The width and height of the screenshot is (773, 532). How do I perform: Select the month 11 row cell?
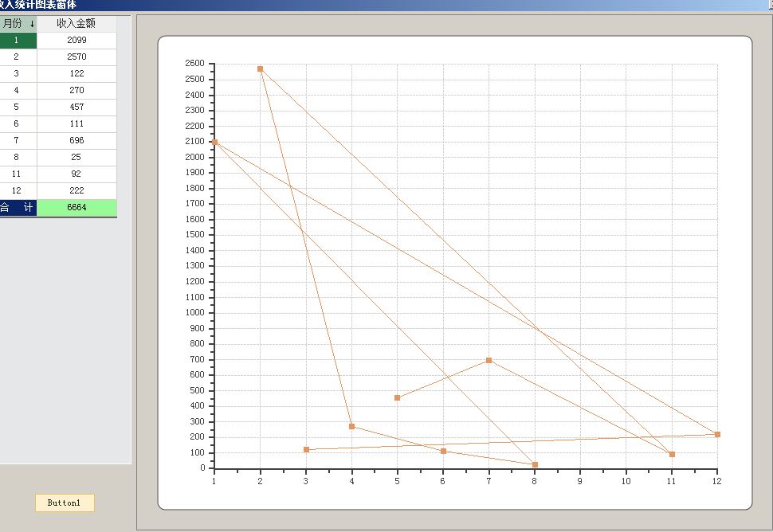pyautogui.click(x=18, y=174)
